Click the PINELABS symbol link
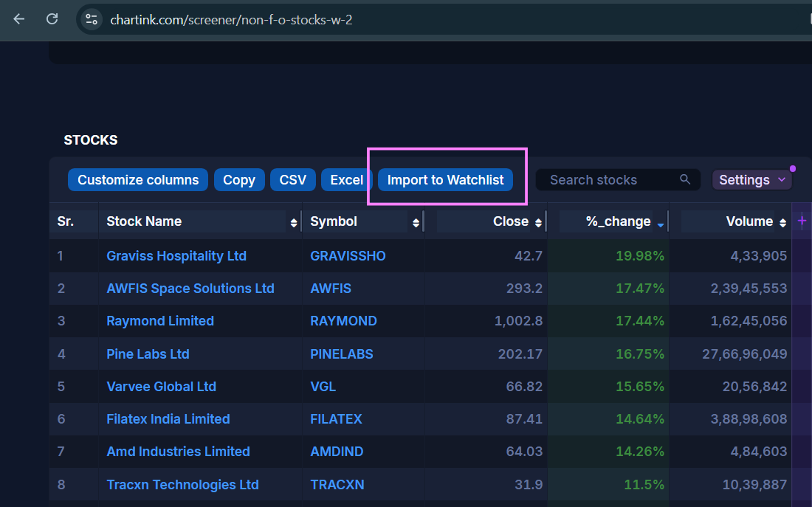The height and width of the screenshot is (507, 812). (341, 354)
